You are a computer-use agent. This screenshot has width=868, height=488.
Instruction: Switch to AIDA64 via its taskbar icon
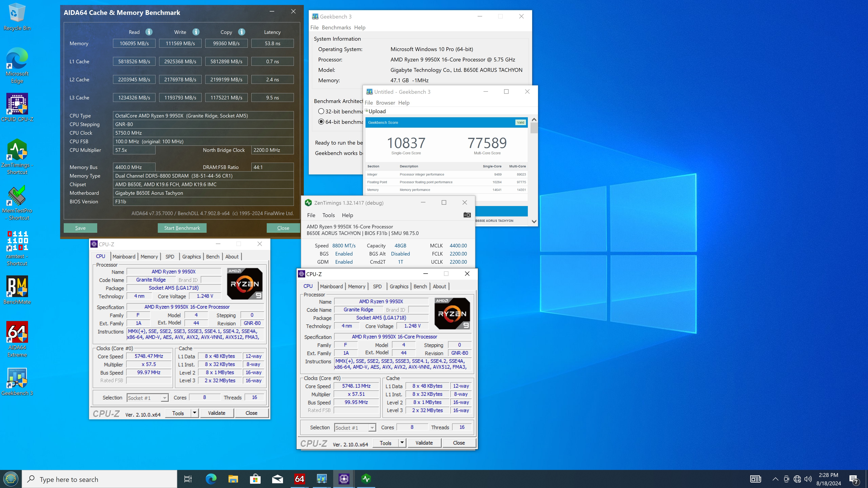coord(300,479)
